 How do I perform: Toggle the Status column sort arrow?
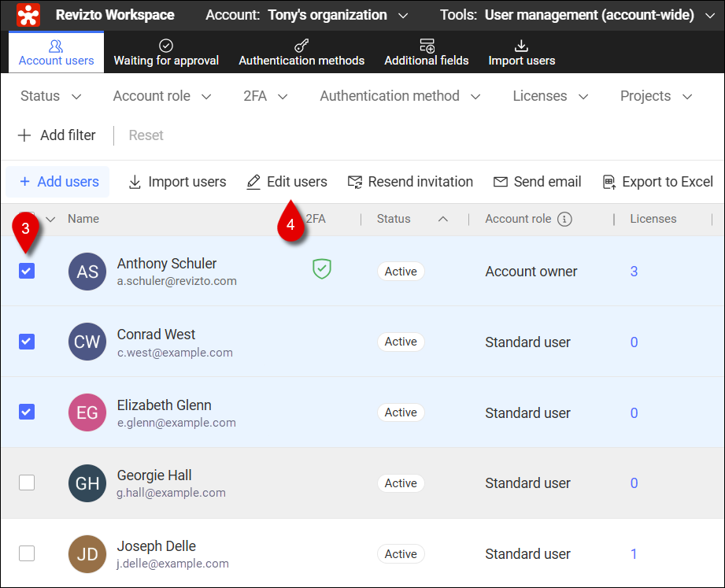(x=443, y=219)
